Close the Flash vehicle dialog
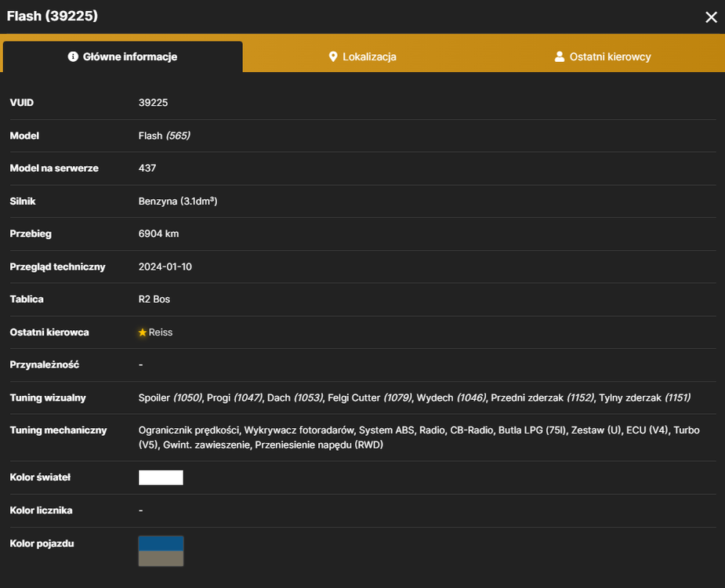Screen dimensions: 725x588 click(x=711, y=17)
